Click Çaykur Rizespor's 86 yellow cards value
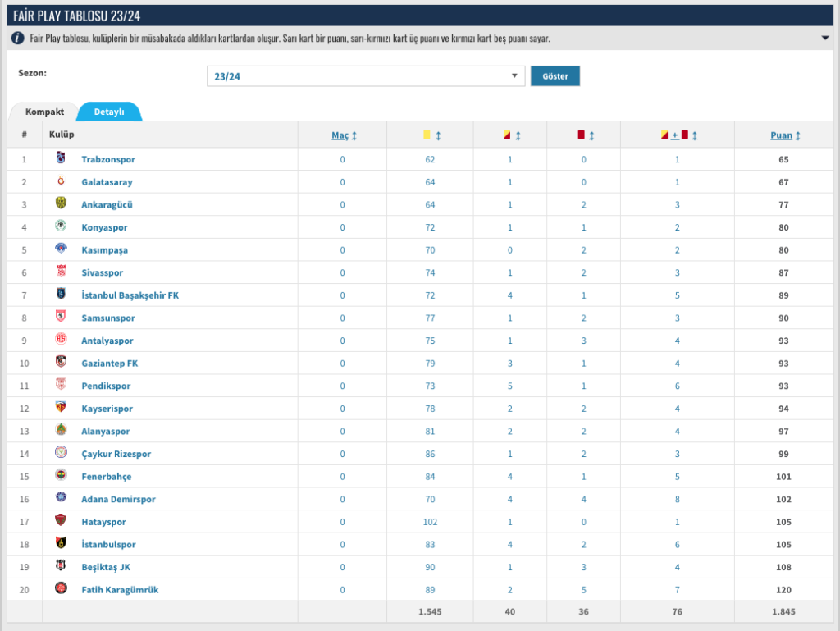Image resolution: width=840 pixels, height=631 pixels. (x=430, y=454)
